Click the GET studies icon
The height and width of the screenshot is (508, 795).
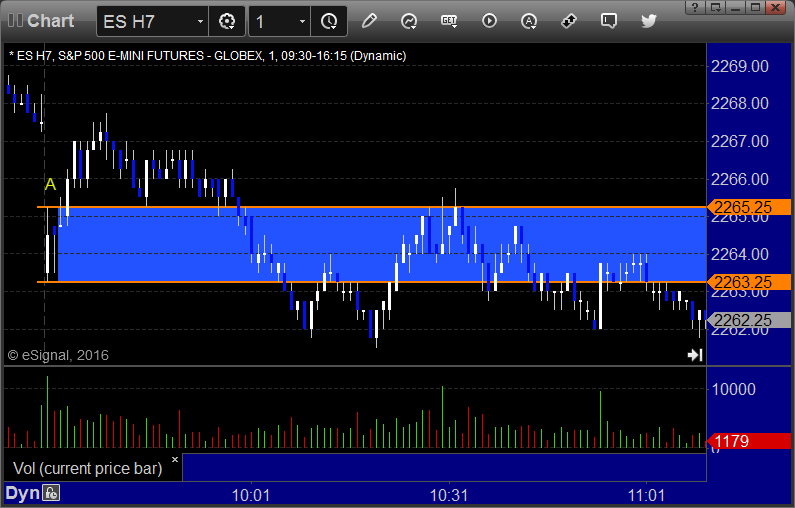[449, 21]
